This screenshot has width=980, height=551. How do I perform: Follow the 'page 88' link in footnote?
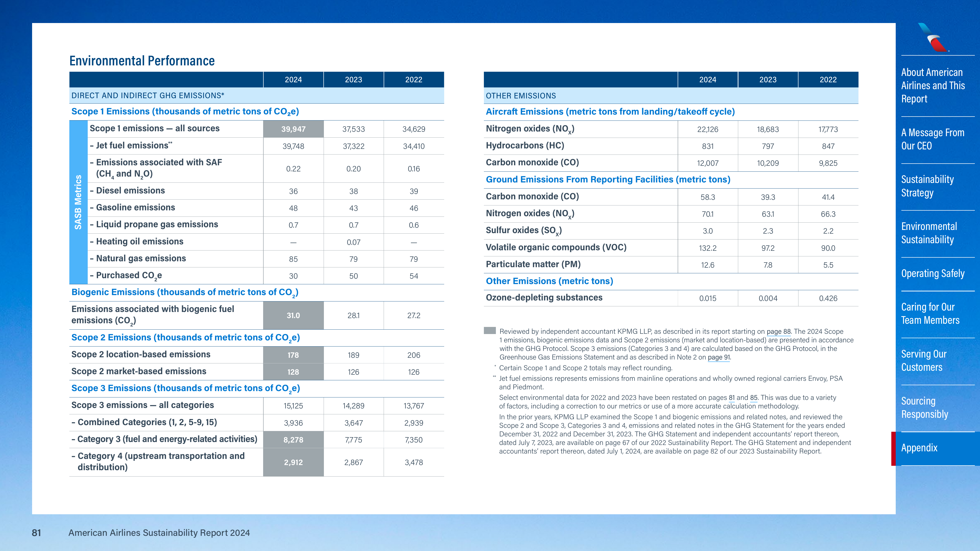pyautogui.click(x=778, y=332)
